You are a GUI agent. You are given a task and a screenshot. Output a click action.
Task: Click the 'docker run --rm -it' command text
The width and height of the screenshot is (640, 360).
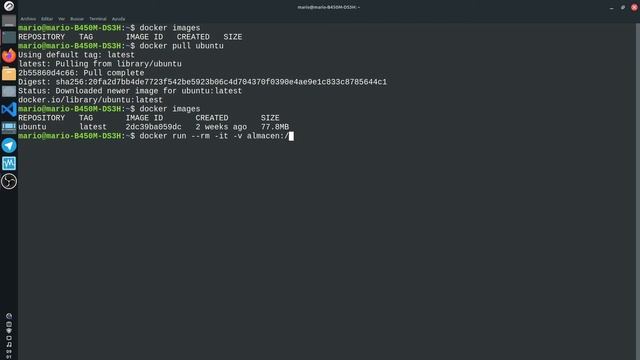point(184,136)
